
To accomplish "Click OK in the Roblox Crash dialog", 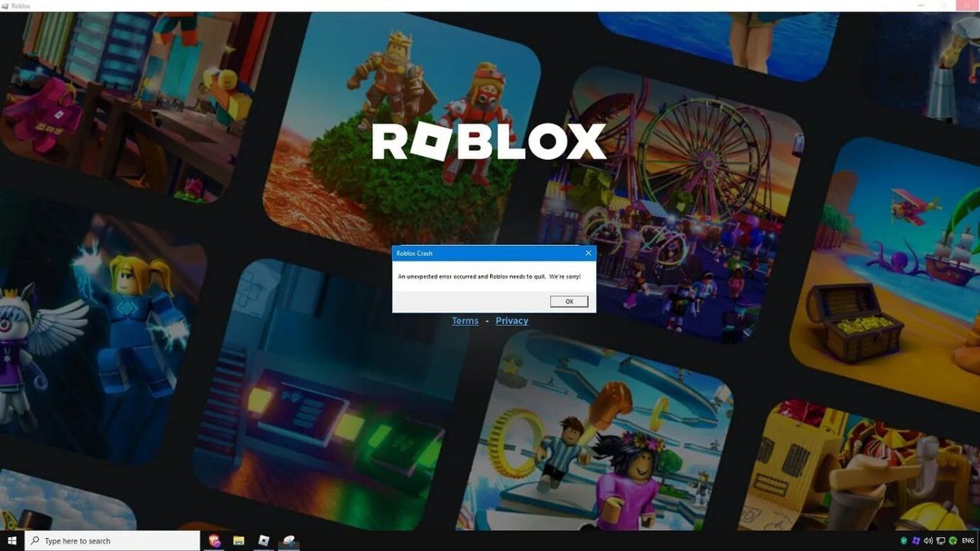I will pyautogui.click(x=569, y=301).
